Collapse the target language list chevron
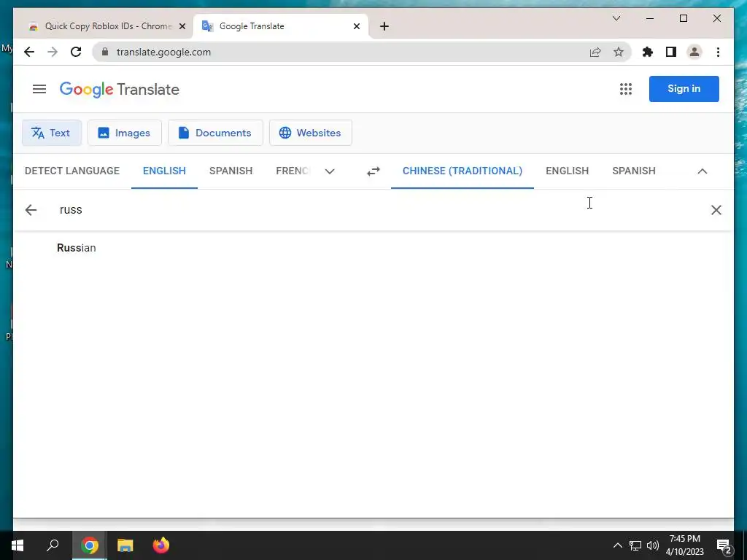Screen dimensions: 747x560 point(703,171)
